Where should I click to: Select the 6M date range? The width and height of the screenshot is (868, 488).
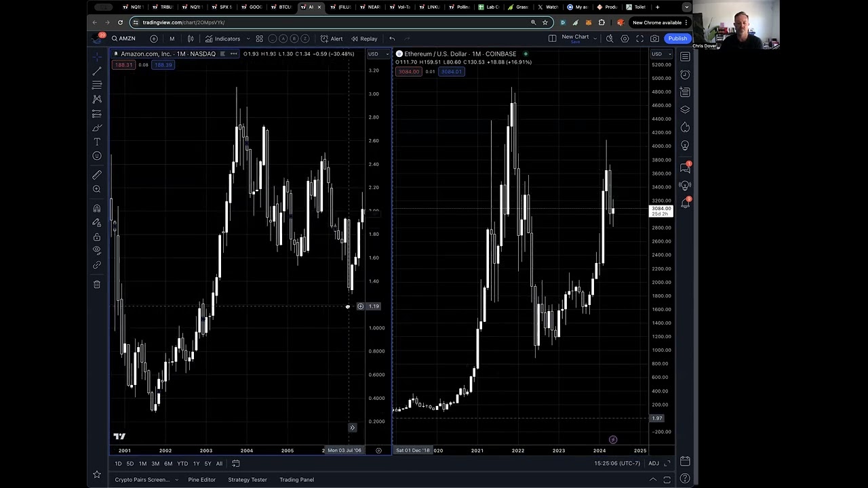coord(168,464)
